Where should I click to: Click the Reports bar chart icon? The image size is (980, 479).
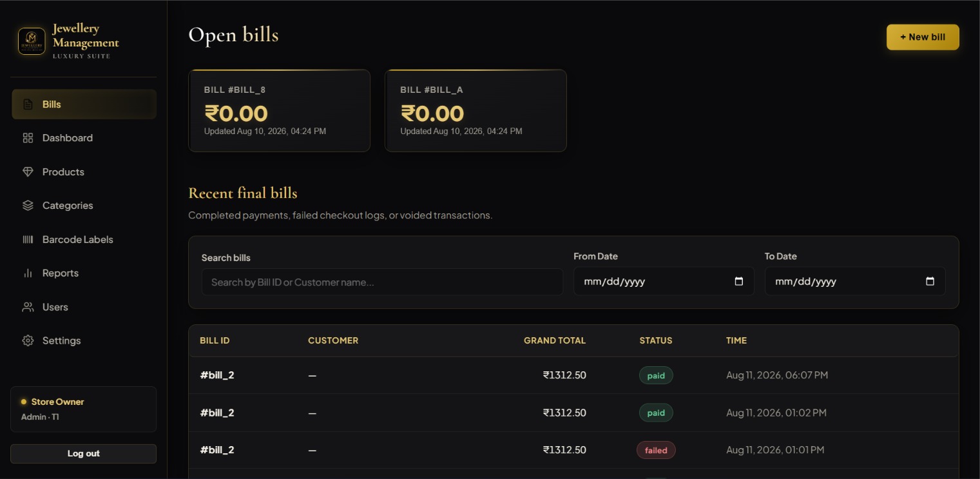click(x=28, y=273)
